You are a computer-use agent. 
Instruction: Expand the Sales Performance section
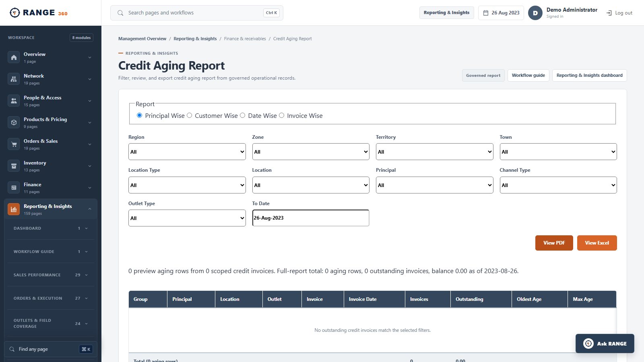pos(51,275)
